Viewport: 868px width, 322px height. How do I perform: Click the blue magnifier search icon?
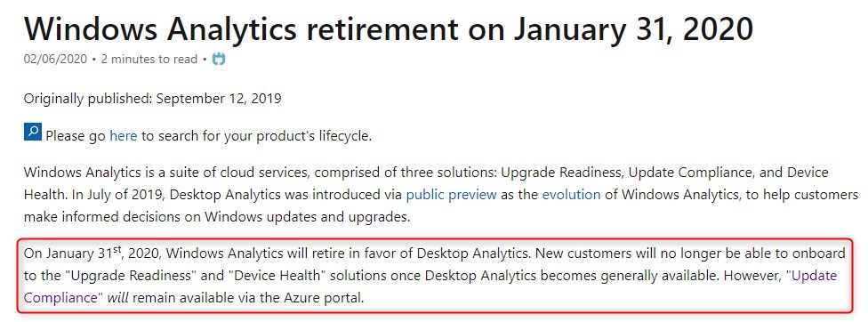click(x=32, y=133)
